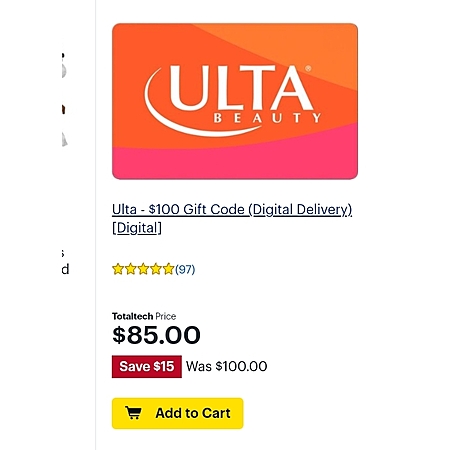Viewport: 450px width, 450px height.
Task: Click the Was $100.00 original price text
Action: (x=227, y=366)
